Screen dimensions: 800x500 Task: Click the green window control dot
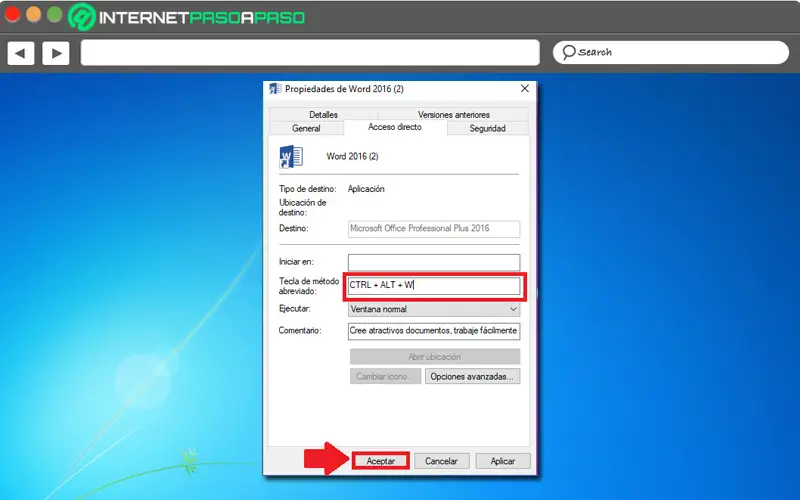(x=55, y=15)
